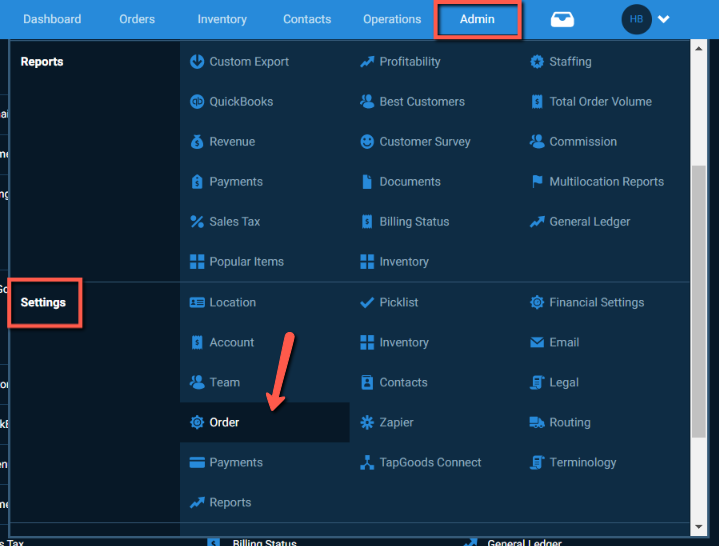Click the Best Customers people icon

click(x=367, y=101)
